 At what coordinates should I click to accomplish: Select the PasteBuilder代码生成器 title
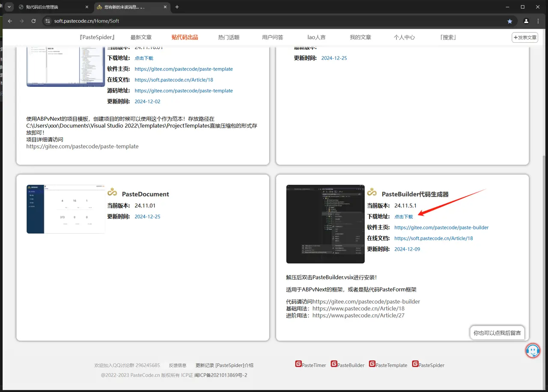click(415, 194)
